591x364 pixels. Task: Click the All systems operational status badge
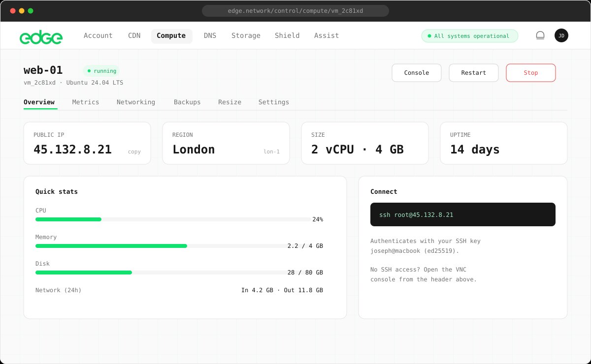point(470,36)
